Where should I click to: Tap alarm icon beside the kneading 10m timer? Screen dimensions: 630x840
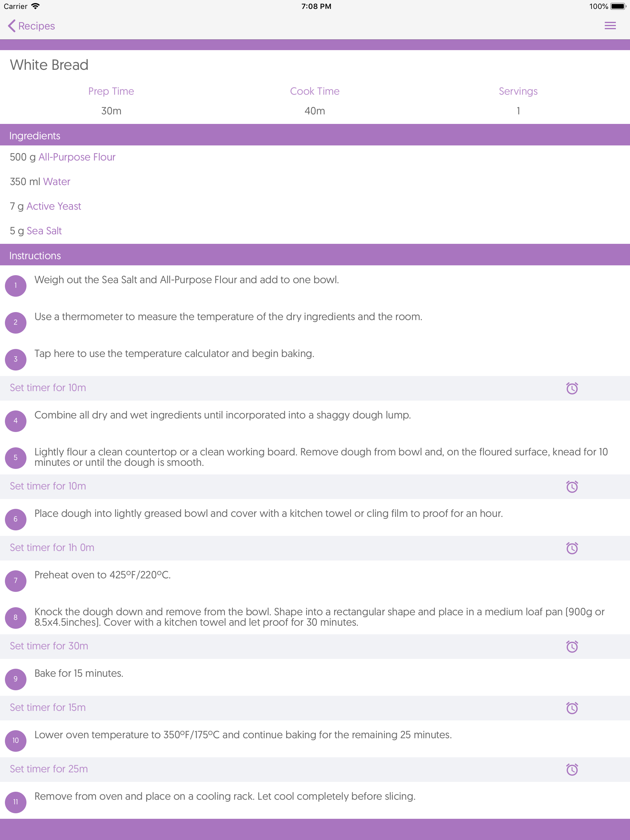tap(572, 486)
